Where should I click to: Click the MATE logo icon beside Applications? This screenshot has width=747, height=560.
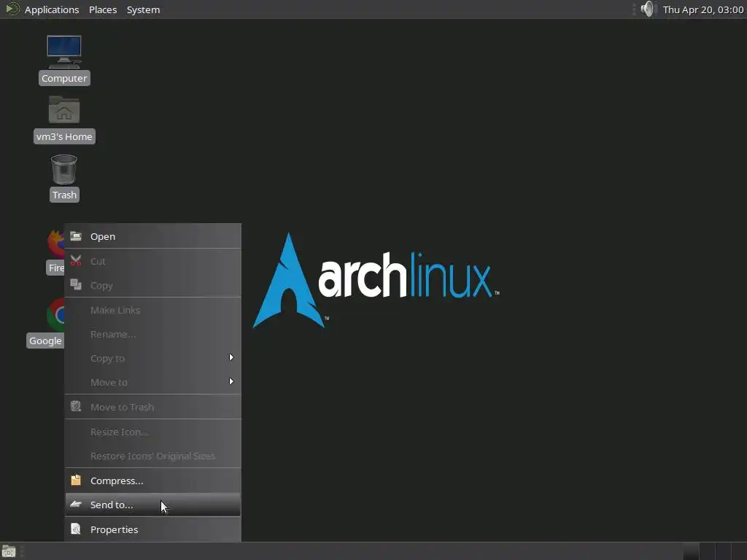click(x=12, y=9)
